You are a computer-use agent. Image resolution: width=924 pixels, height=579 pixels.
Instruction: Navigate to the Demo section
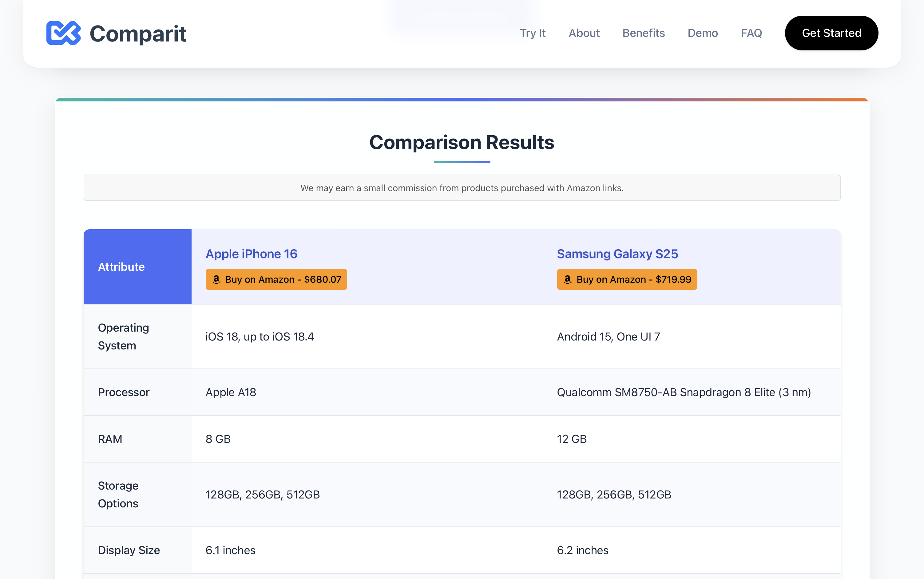pos(703,33)
